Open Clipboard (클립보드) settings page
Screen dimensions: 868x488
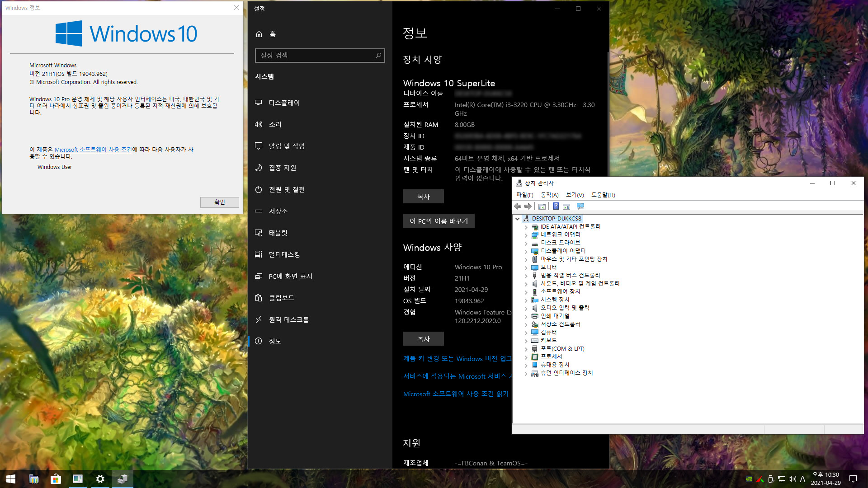(x=320, y=298)
